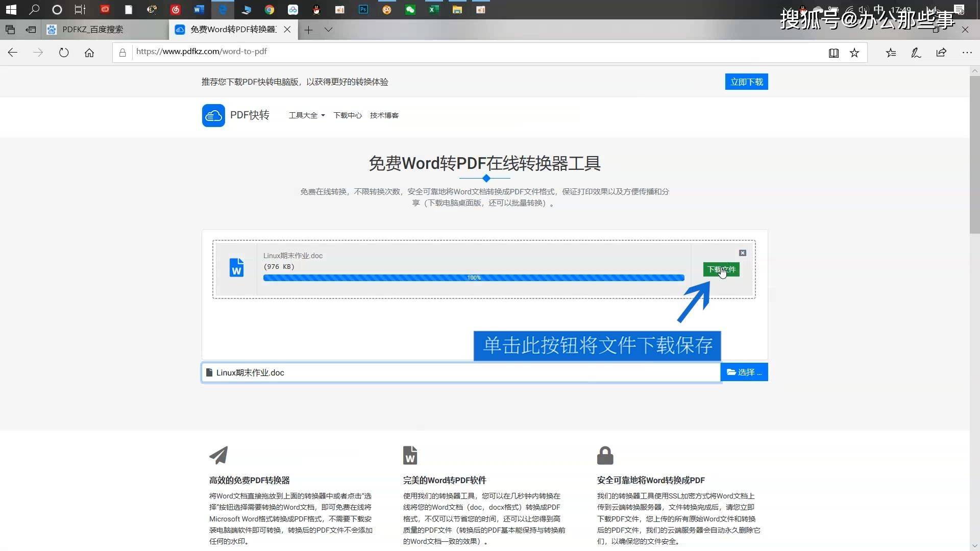
Task: Click the padlock security feature icon
Action: tap(605, 455)
